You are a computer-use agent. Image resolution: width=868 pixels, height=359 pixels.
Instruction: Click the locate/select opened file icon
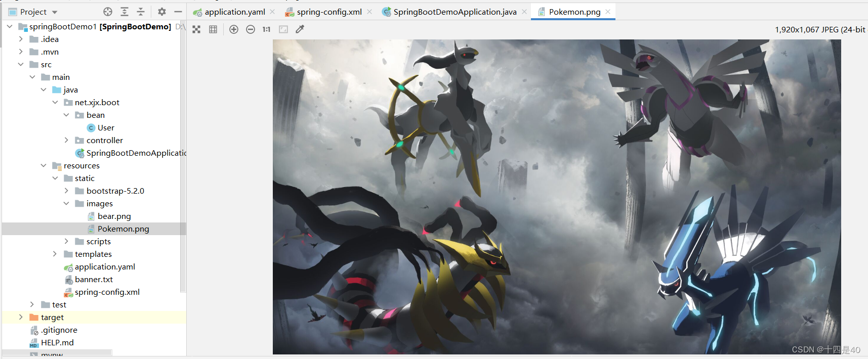click(x=108, y=12)
